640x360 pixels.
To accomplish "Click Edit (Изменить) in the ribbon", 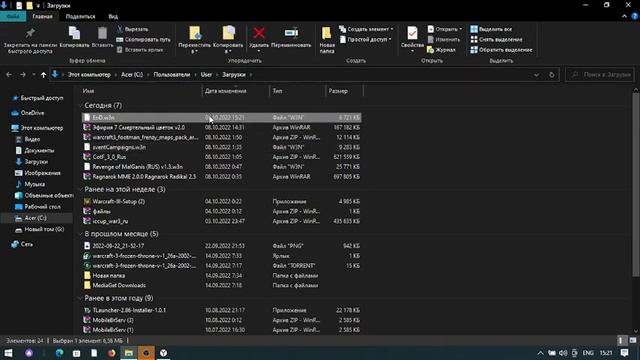I will [x=443, y=40].
